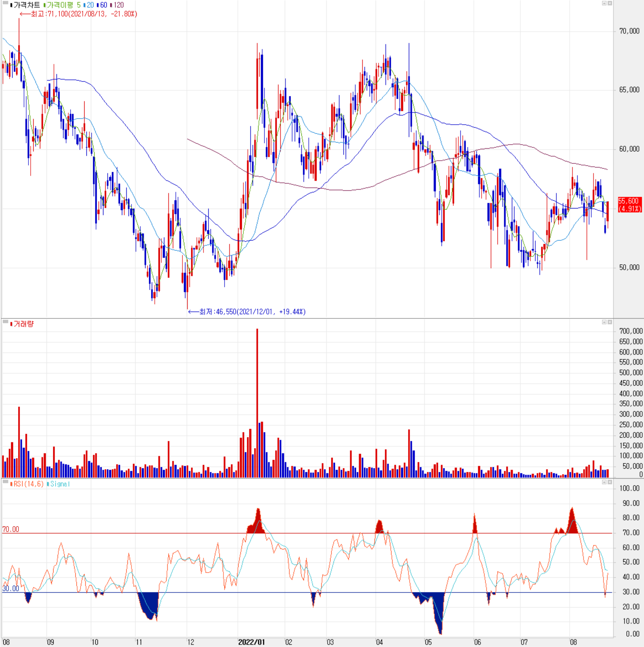
Task: Click the 30.00 oversold level label
Action: pyautogui.click(x=11, y=588)
